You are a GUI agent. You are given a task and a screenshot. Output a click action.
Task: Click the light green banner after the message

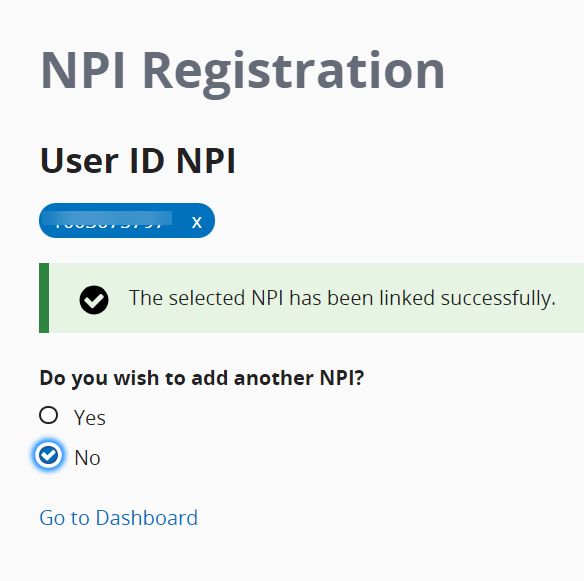(x=570, y=298)
